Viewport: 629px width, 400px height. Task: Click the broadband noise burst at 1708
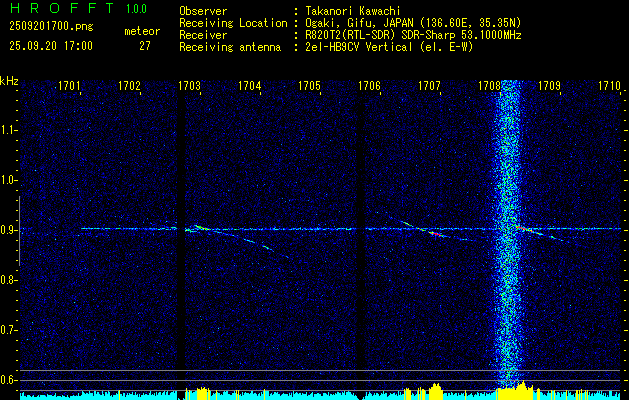507,233
